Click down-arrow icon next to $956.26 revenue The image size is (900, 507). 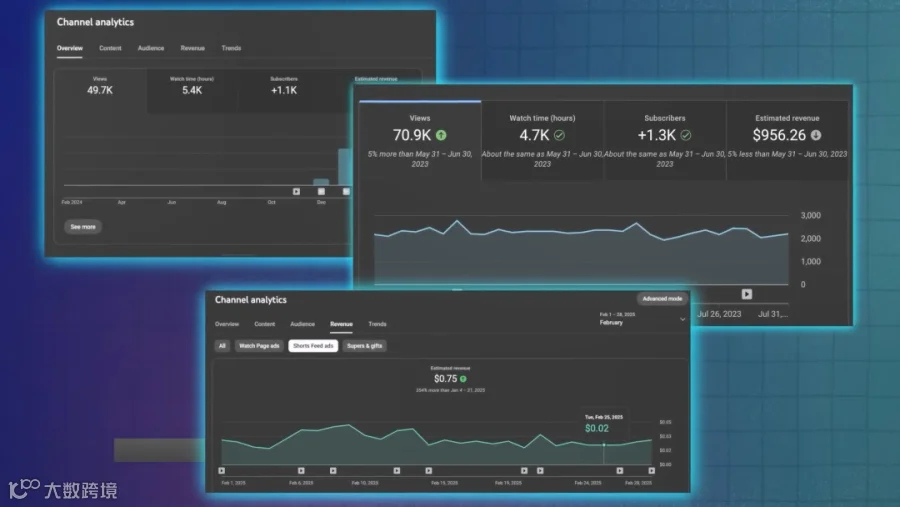pos(816,136)
